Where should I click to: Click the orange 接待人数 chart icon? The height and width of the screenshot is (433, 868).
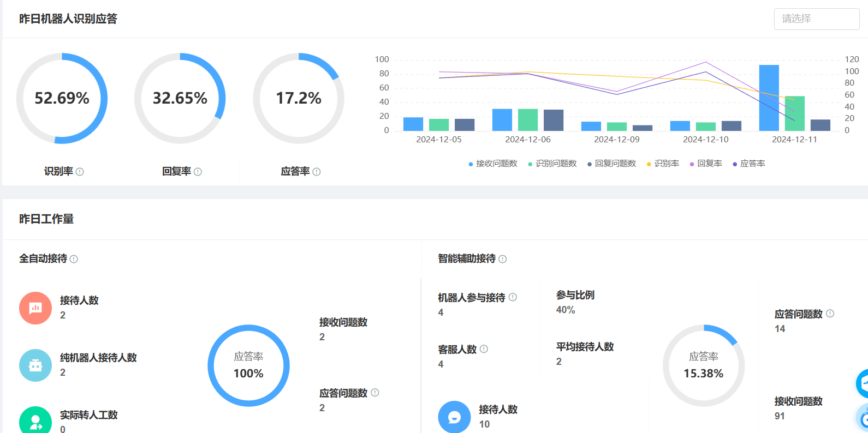pyautogui.click(x=35, y=308)
